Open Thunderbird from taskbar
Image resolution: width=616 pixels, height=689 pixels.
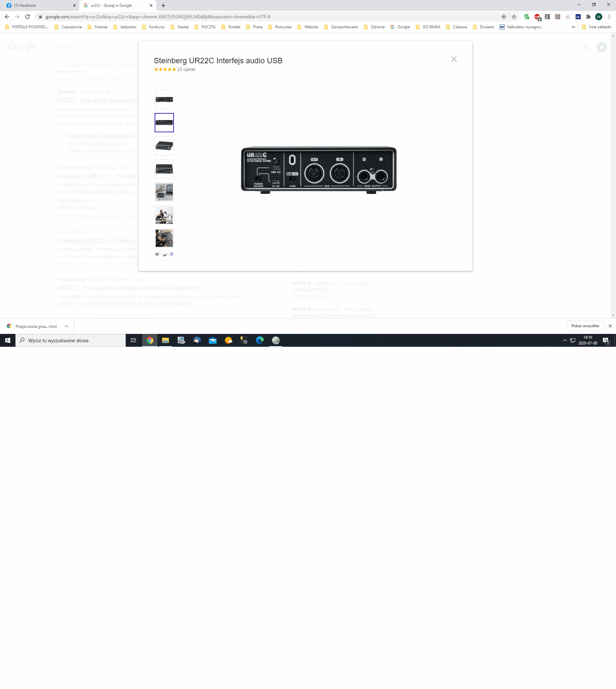[197, 340]
